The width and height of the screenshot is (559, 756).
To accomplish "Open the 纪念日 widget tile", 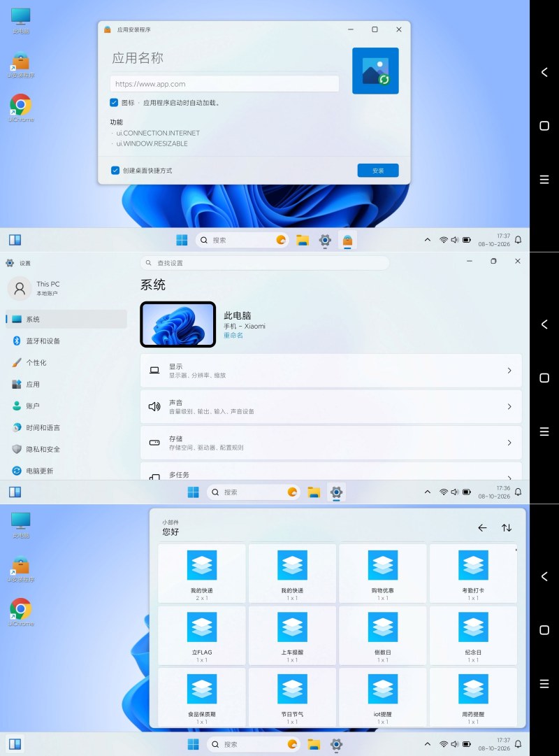I will (473, 636).
